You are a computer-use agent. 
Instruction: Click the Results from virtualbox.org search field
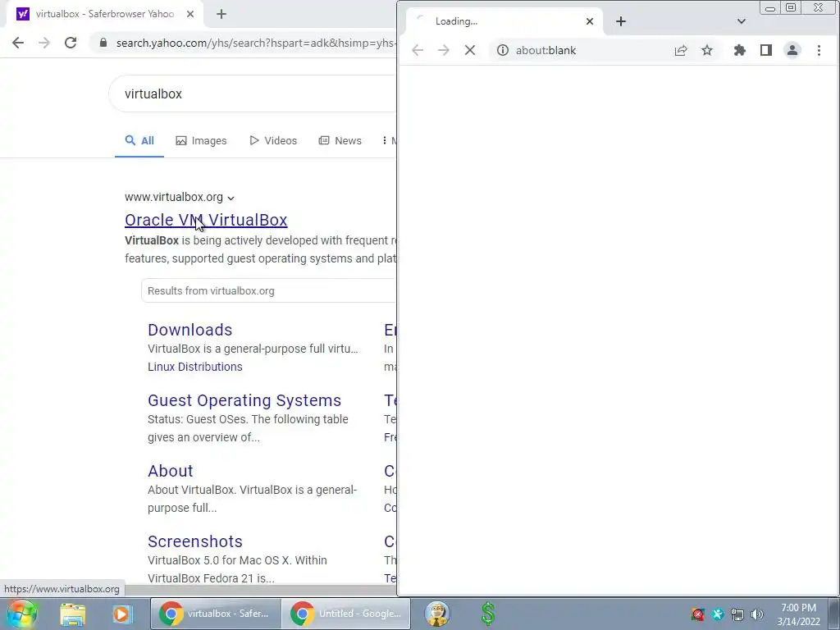click(268, 290)
